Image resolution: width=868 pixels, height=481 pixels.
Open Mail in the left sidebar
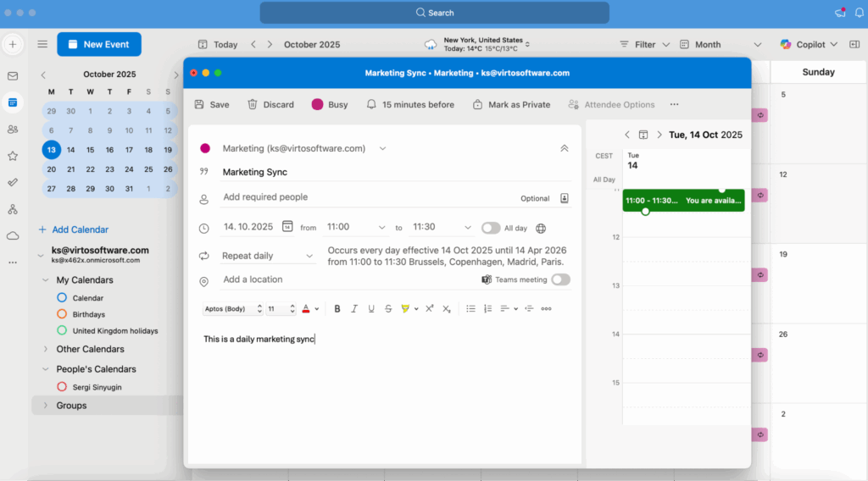click(12, 75)
